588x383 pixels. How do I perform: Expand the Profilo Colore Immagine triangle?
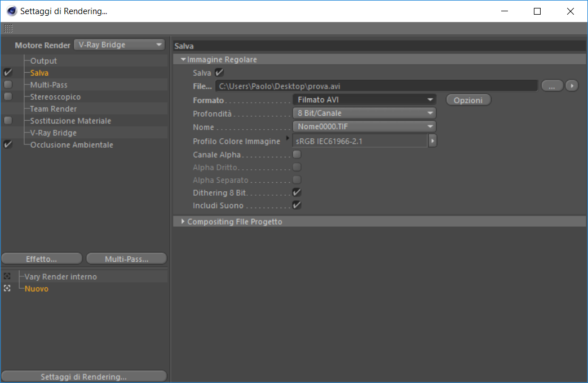288,138
